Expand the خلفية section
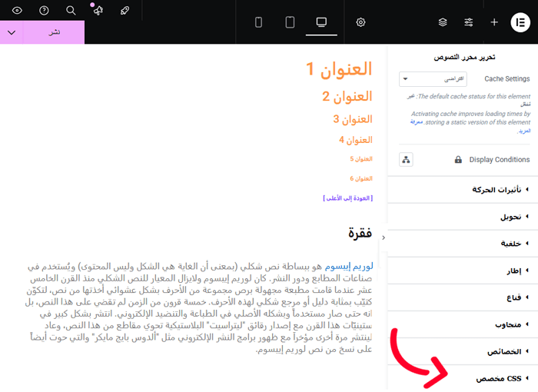 [463, 244]
